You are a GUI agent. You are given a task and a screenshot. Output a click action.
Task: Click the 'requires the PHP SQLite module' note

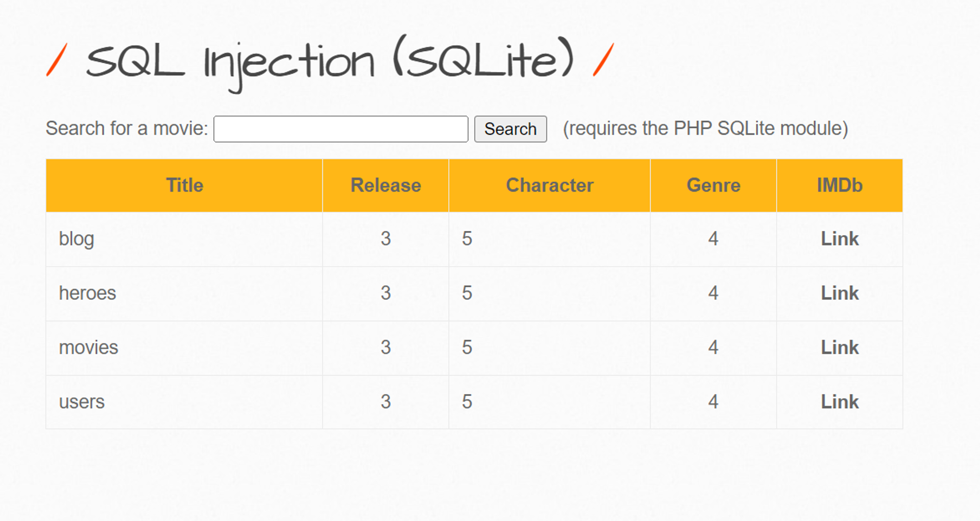click(706, 128)
